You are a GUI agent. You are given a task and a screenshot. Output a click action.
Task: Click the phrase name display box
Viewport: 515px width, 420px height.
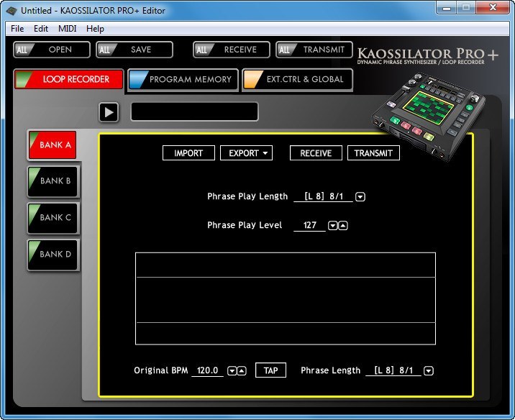(x=194, y=111)
